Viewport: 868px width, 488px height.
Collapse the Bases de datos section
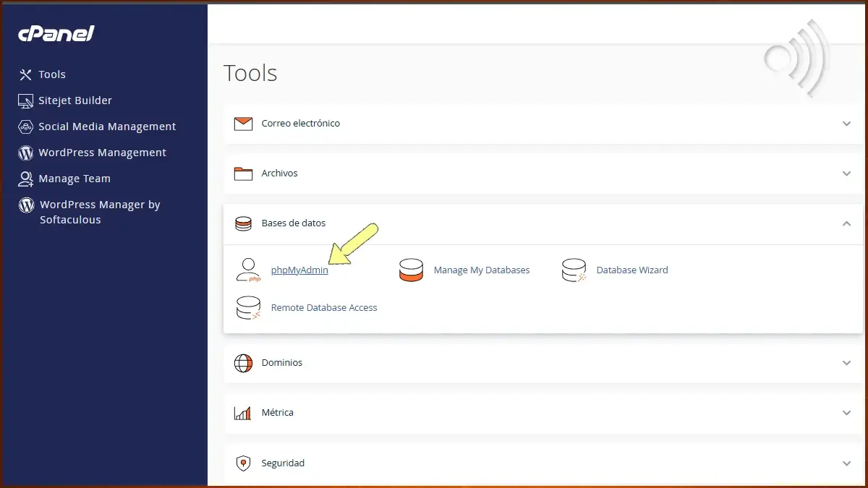click(846, 224)
